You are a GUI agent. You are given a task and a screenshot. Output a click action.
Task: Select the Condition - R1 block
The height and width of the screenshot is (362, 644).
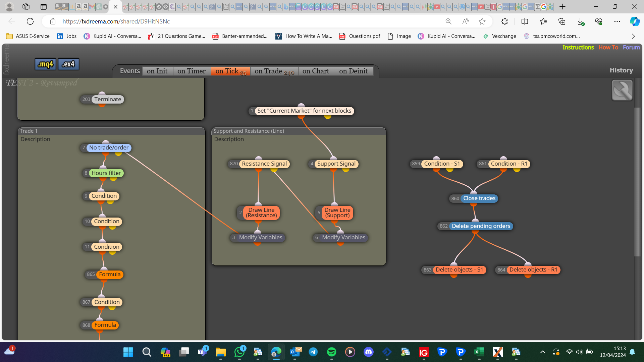click(503, 164)
